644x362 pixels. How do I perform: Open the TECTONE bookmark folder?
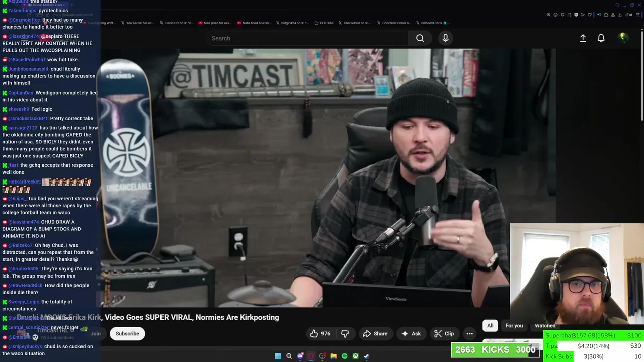324,23
